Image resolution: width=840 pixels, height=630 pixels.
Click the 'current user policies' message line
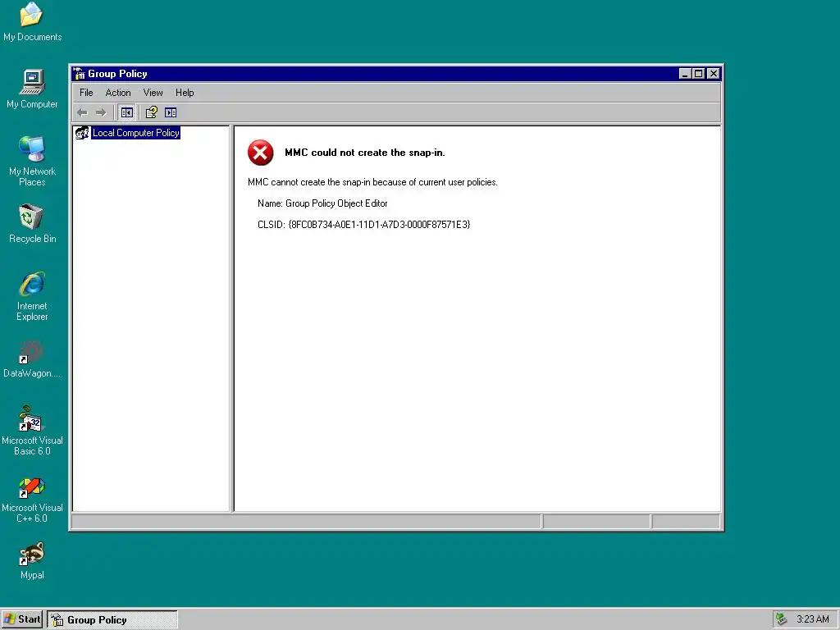[x=373, y=182]
